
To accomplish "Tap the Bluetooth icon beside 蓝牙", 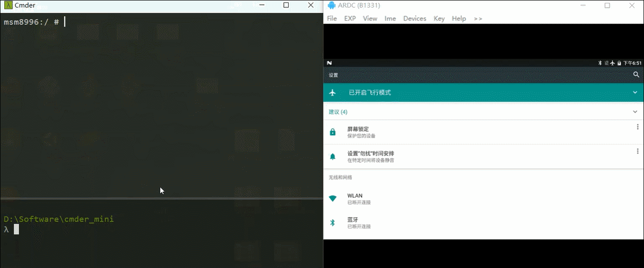I will (332, 223).
